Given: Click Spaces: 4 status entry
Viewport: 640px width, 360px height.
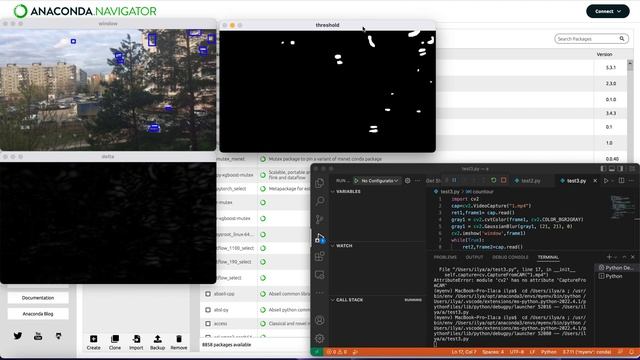Looking at the screenshot, I should tap(493, 352).
